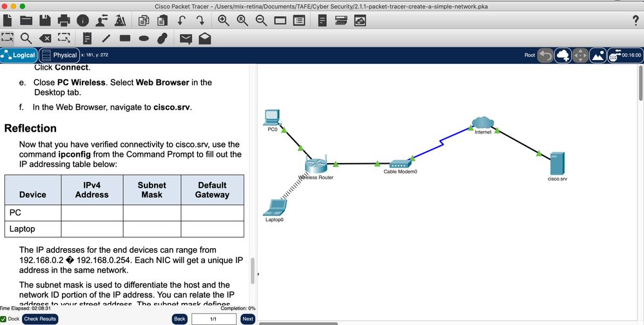
Task: Click the Default Gateway column header
Action: [212, 190]
